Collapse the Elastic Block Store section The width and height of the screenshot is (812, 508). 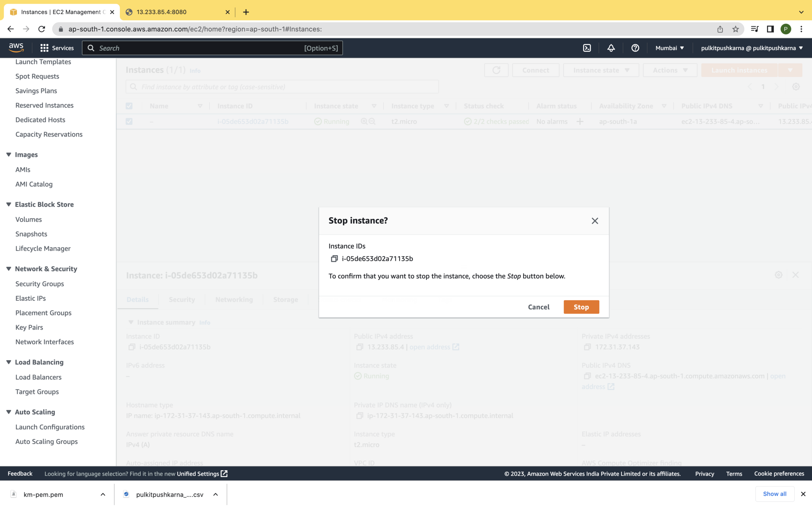(9, 204)
